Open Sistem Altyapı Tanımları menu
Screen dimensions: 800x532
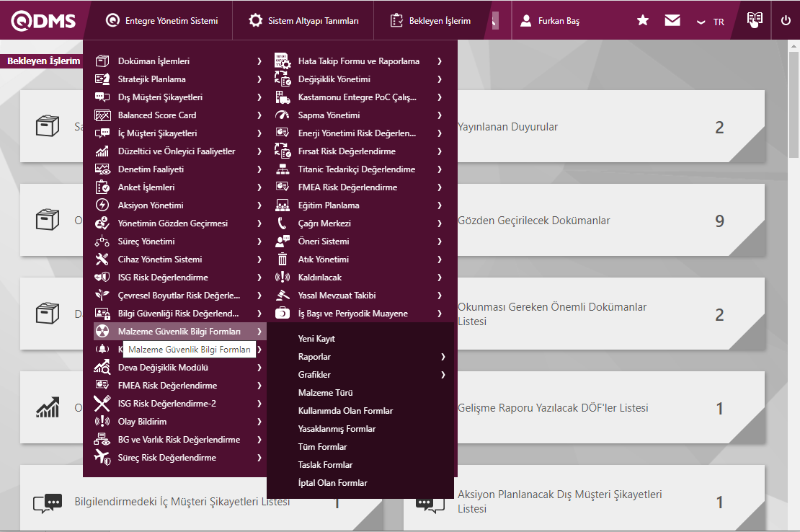coord(303,21)
